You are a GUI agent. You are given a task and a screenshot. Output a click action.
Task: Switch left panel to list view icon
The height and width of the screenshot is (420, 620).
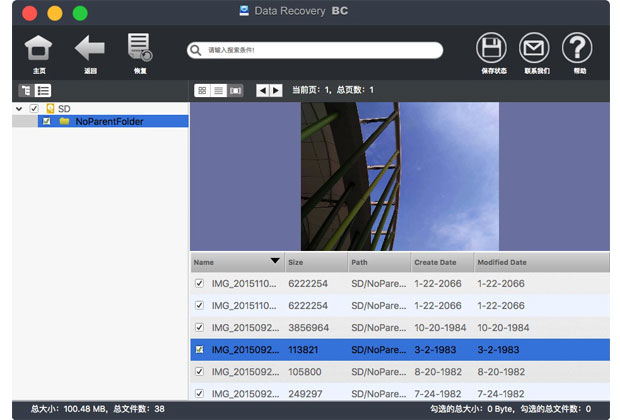coord(43,91)
